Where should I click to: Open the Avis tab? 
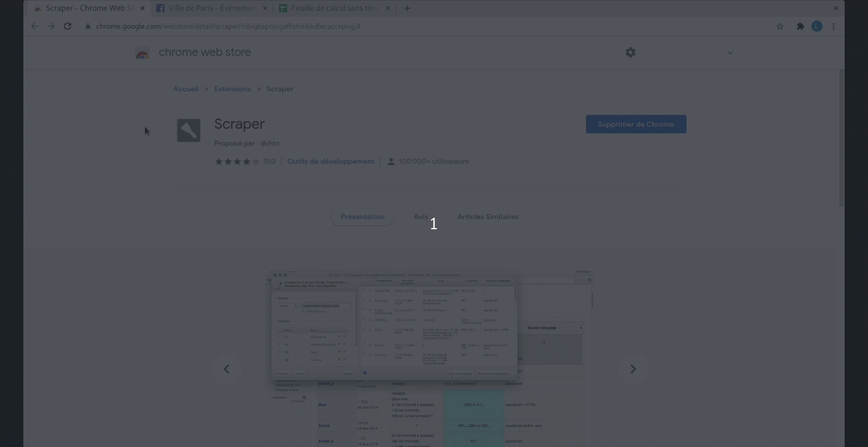point(420,217)
